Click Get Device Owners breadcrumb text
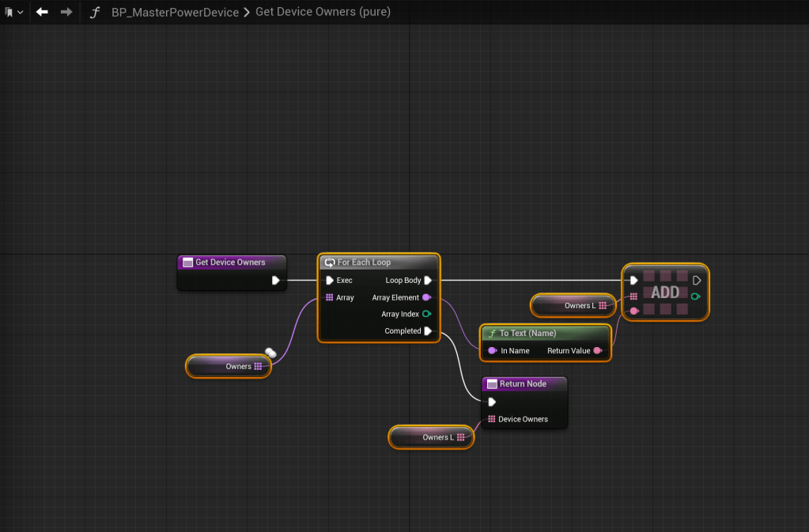This screenshot has width=809, height=532. (323, 13)
